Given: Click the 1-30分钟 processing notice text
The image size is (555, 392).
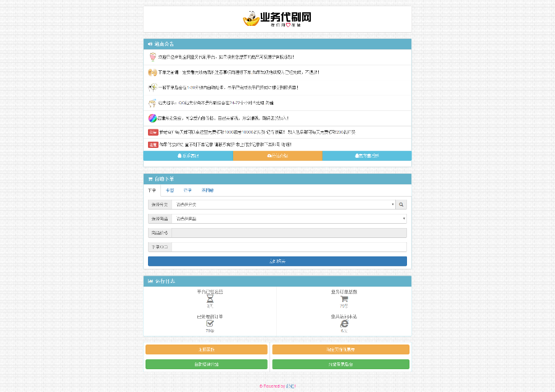Looking at the screenshot, I should tap(228, 88).
